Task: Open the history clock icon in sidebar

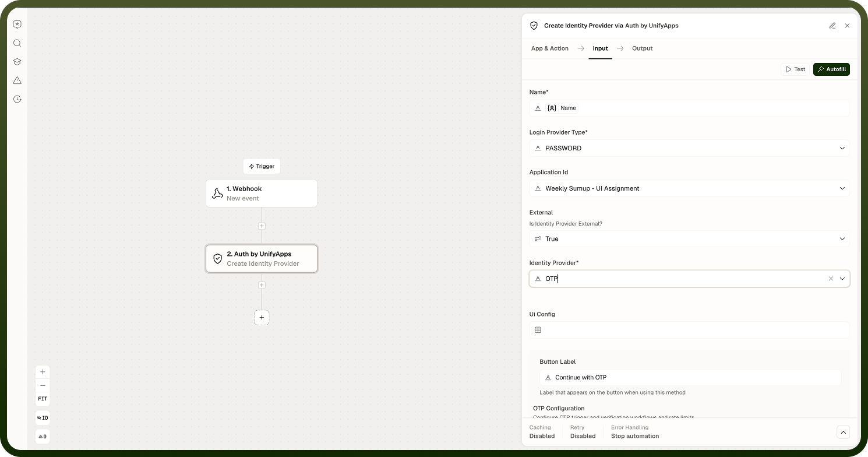Action: coord(17,99)
